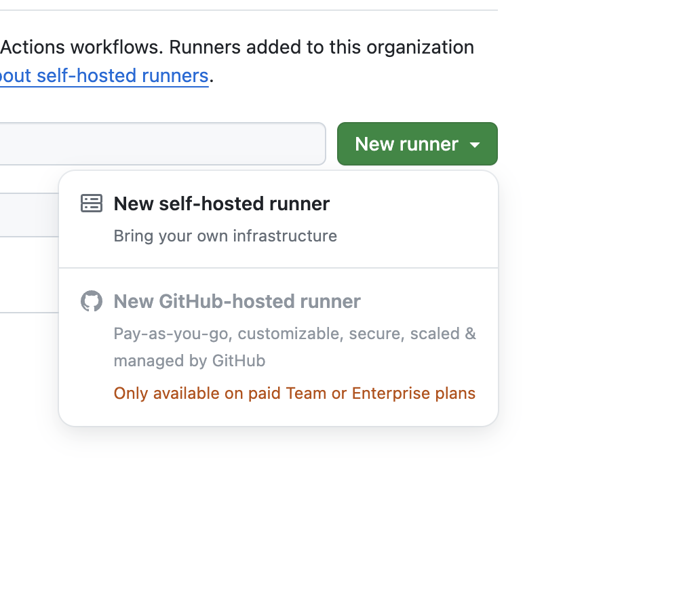Select New self-hosted runner option

point(278,219)
